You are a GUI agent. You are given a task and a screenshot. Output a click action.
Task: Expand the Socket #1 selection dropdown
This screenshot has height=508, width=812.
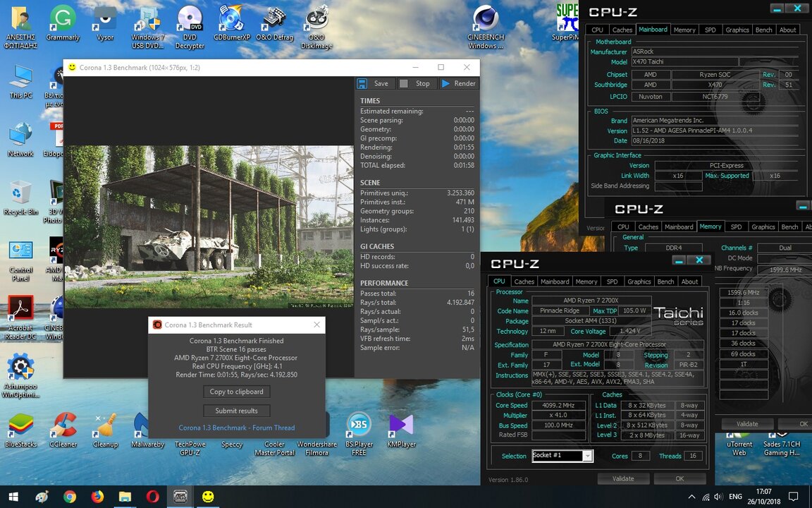click(587, 456)
